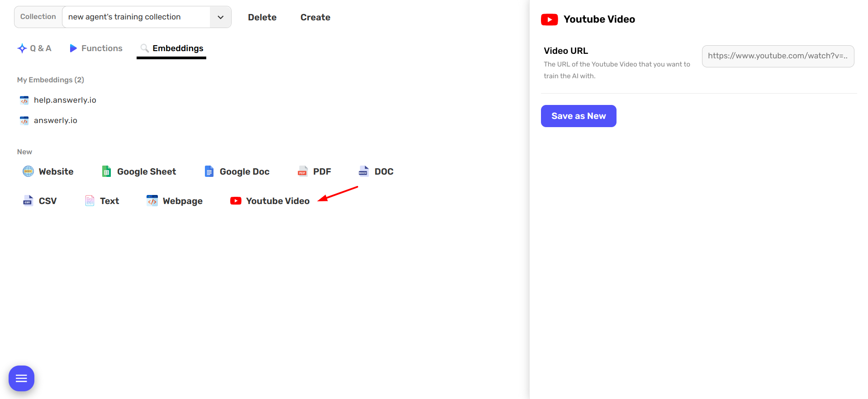The width and height of the screenshot is (868, 399).
Task: Select the 'new agent's training collection' combo box
Action: pos(147,17)
